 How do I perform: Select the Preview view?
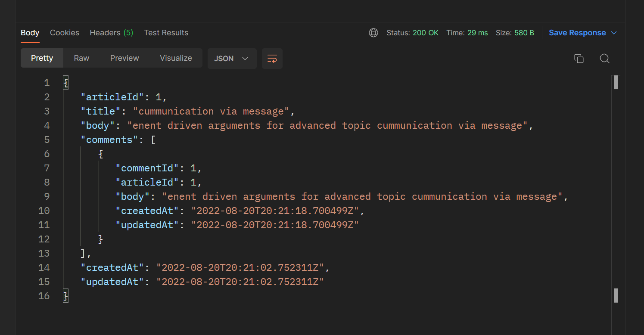(x=124, y=58)
